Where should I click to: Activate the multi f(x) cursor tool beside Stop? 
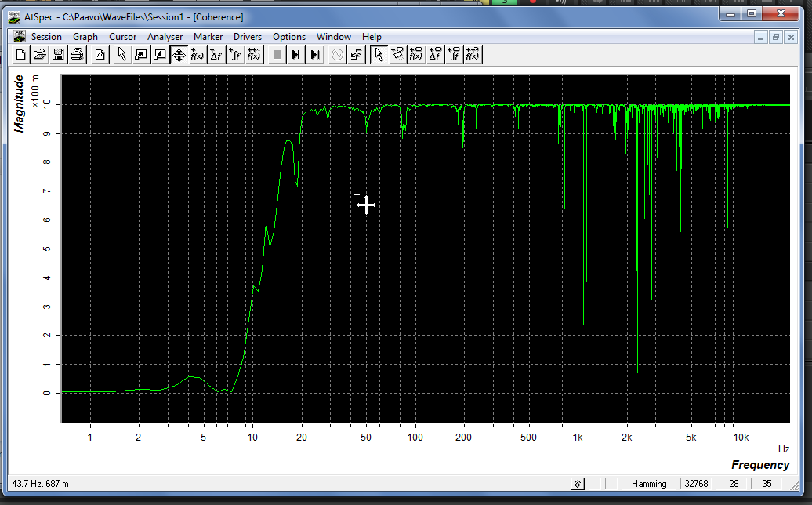tap(254, 54)
